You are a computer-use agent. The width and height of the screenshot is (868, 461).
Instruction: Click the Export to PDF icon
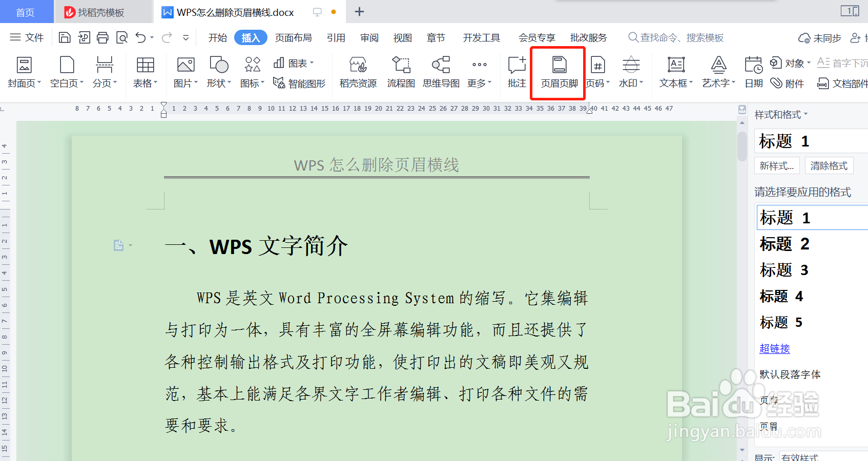click(84, 37)
